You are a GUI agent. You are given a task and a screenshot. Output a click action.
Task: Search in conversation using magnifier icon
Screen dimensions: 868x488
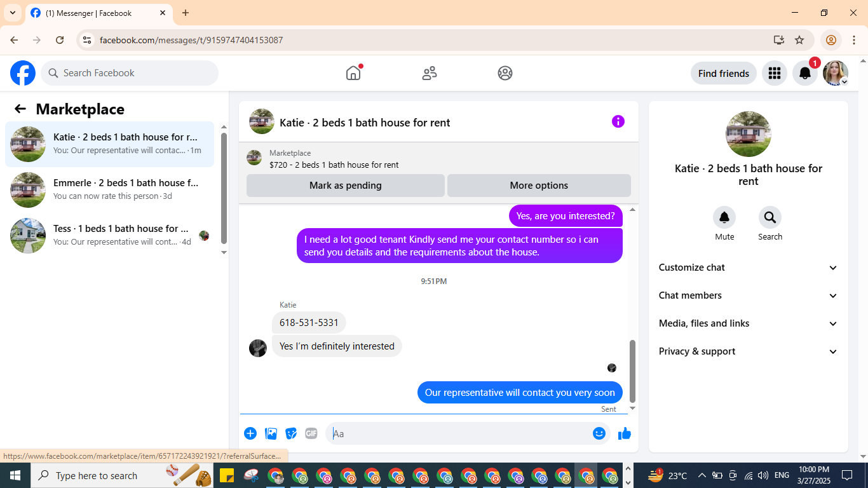[770, 217]
